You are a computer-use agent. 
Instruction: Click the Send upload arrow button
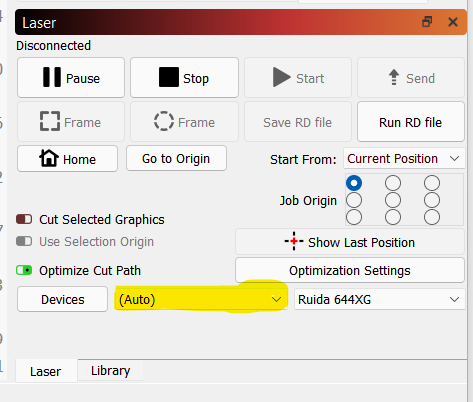411,78
